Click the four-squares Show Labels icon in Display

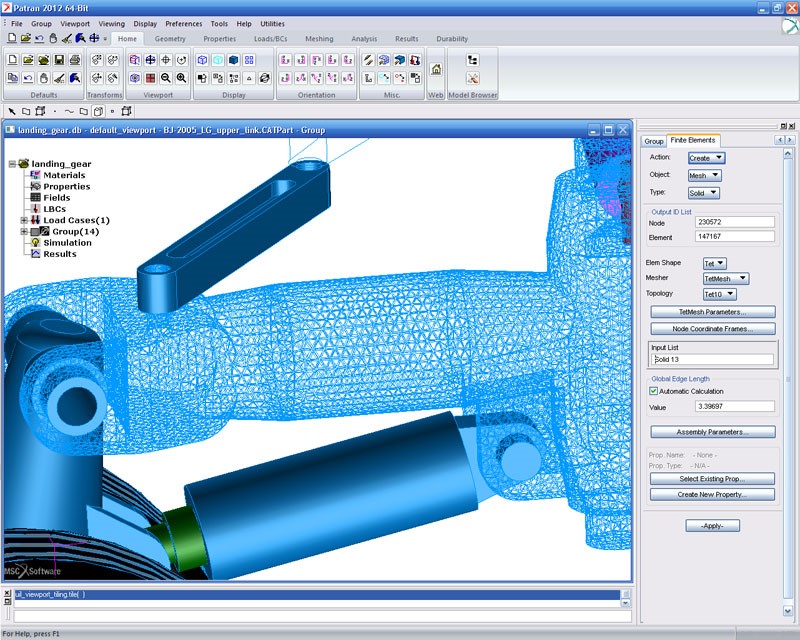249,60
